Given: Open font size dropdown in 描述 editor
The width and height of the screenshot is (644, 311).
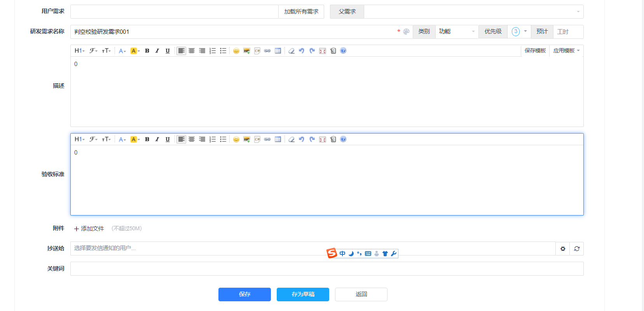Looking at the screenshot, I should 106,51.
